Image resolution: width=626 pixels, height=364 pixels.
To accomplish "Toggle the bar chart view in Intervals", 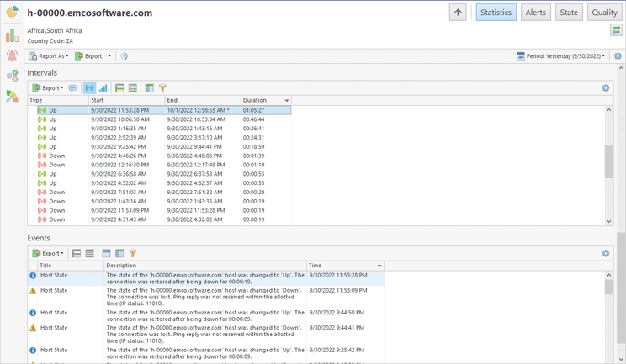I will [103, 87].
